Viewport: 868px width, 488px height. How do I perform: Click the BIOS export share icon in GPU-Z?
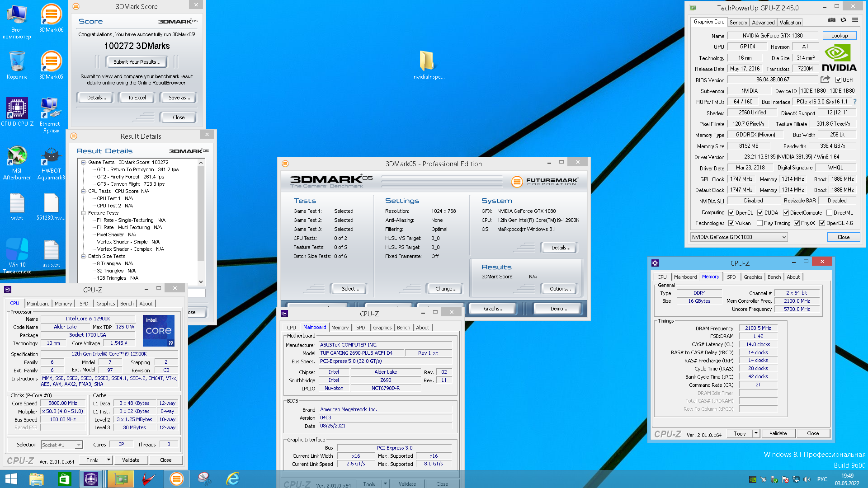click(x=825, y=80)
